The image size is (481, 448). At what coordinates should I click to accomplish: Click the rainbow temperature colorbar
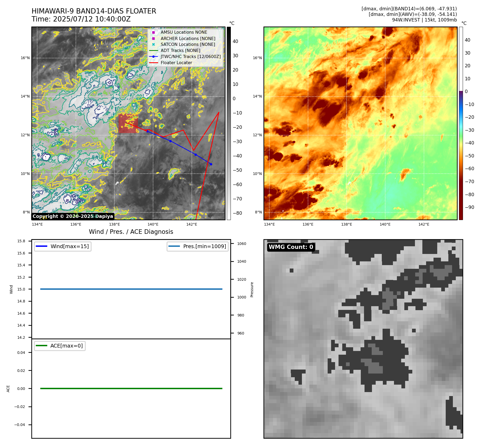coord(461,123)
